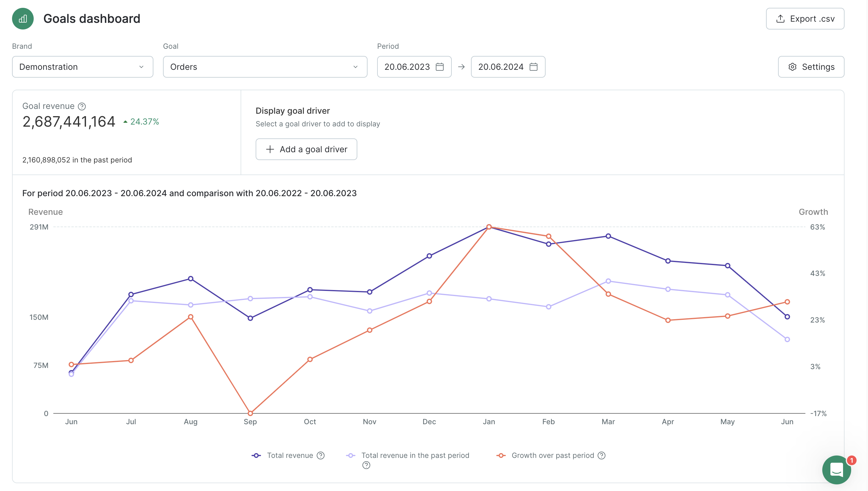Click the final Jun point on past period line

(787, 339)
